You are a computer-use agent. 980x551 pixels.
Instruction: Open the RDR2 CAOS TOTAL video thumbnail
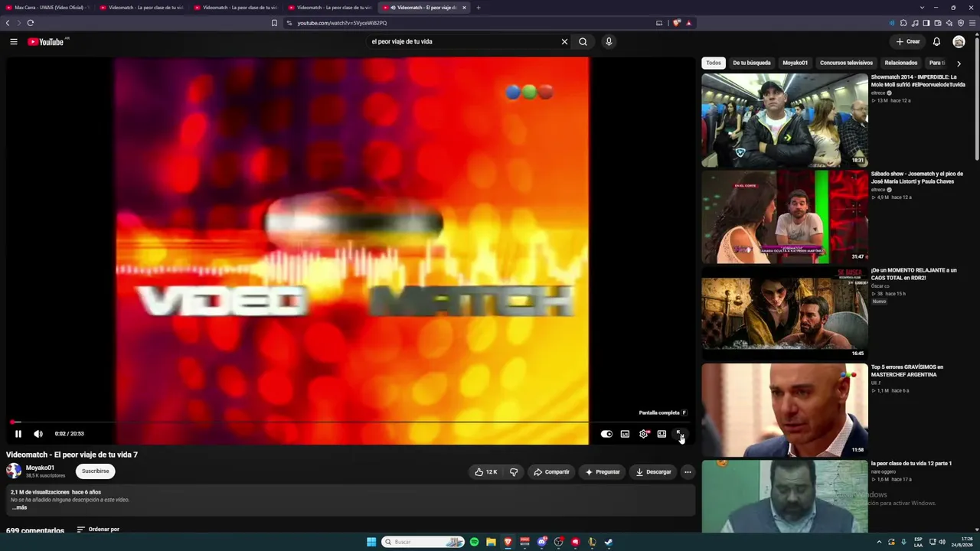(785, 313)
